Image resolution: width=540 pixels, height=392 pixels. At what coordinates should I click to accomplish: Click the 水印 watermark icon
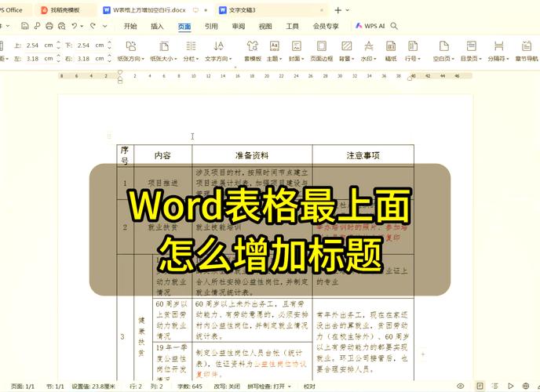[x=368, y=46]
